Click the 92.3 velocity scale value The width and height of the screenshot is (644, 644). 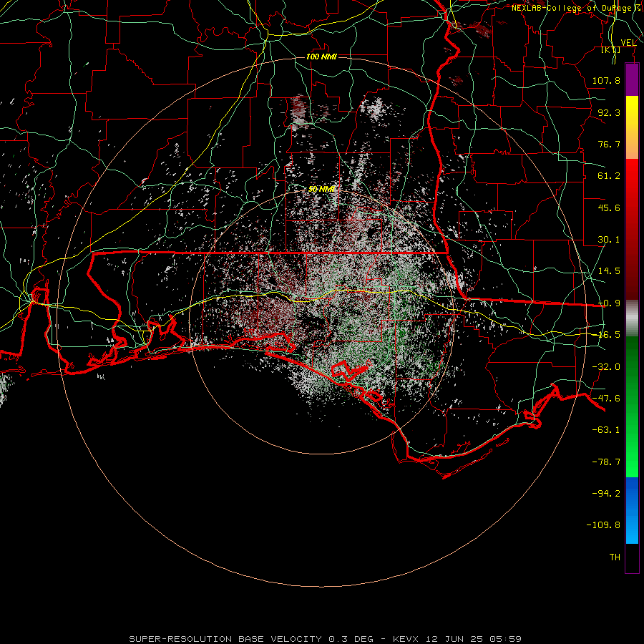609,112
